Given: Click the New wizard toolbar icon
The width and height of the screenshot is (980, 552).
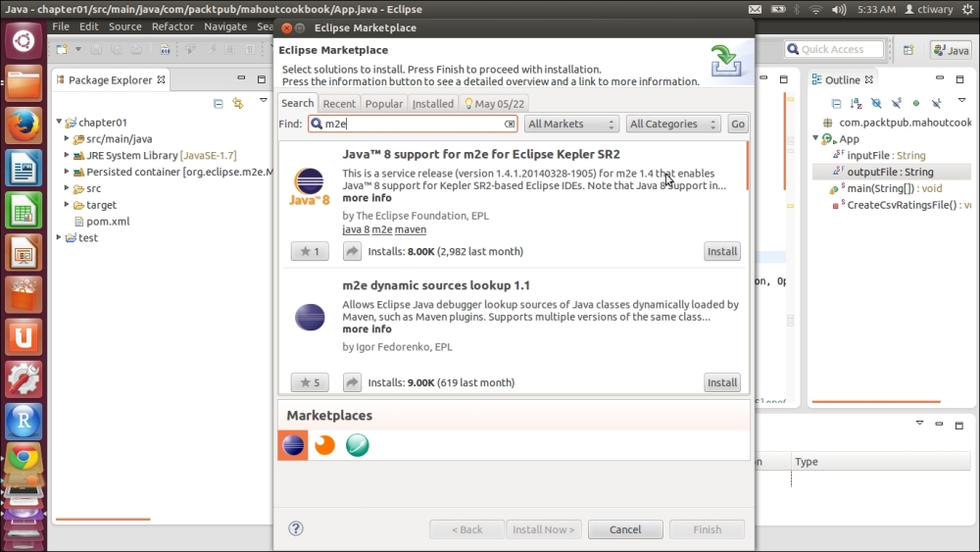Looking at the screenshot, I should [x=62, y=49].
